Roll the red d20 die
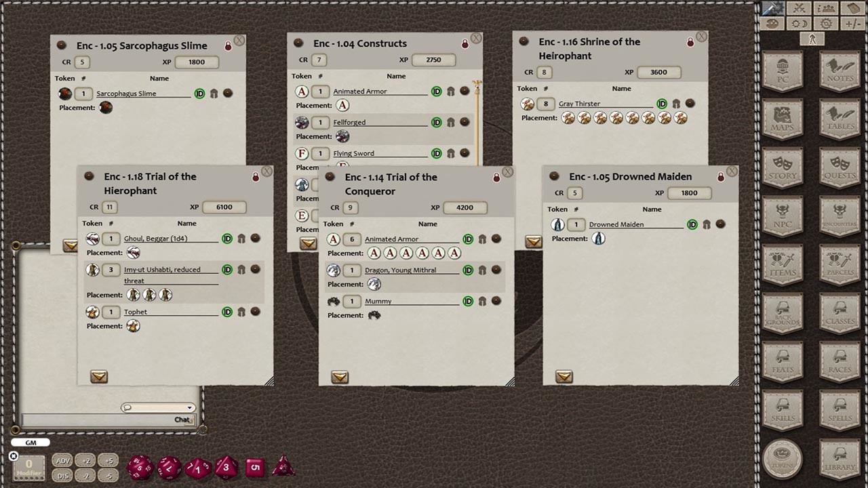Screen dimensions: 868x488 pos(140,467)
